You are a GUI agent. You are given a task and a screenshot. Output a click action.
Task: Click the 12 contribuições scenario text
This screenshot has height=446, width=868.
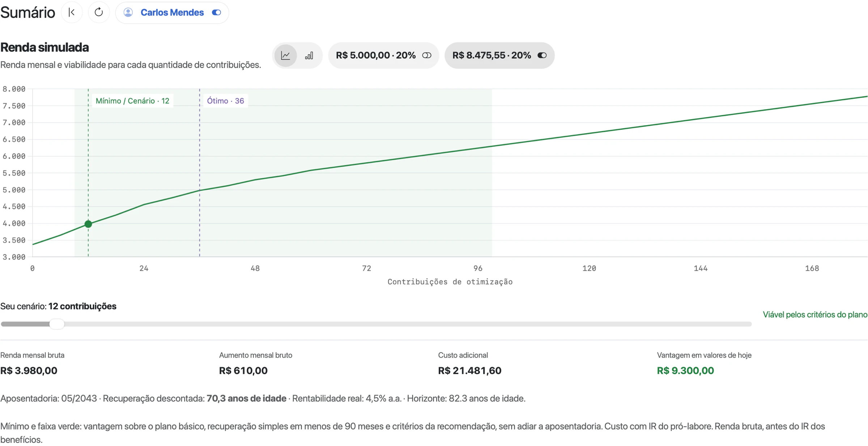(x=82, y=306)
